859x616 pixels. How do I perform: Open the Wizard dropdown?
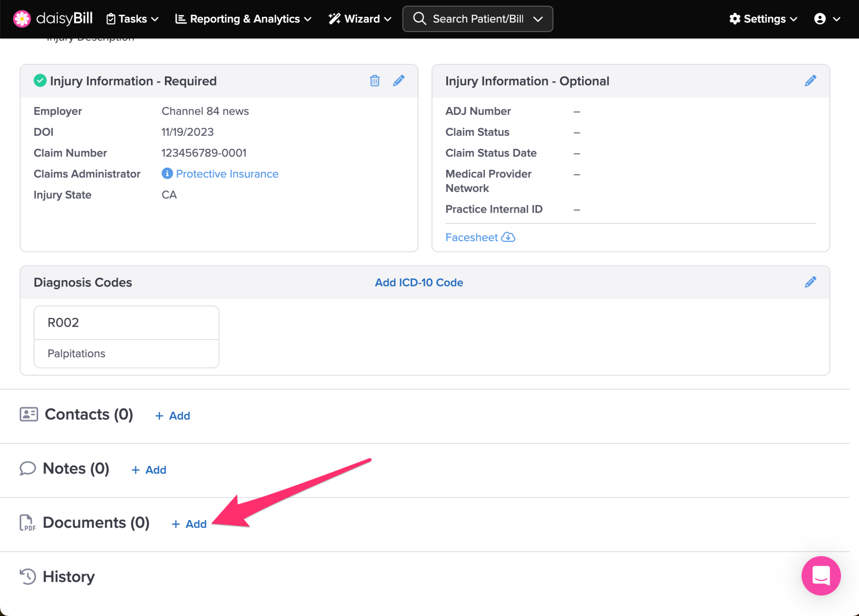(360, 19)
